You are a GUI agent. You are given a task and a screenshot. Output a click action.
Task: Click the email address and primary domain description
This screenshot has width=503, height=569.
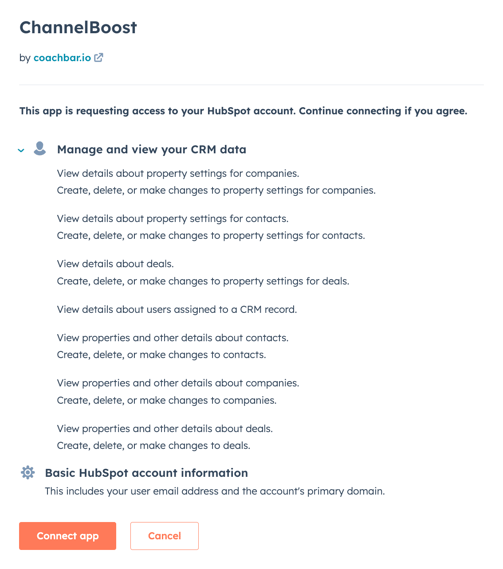[214, 491]
